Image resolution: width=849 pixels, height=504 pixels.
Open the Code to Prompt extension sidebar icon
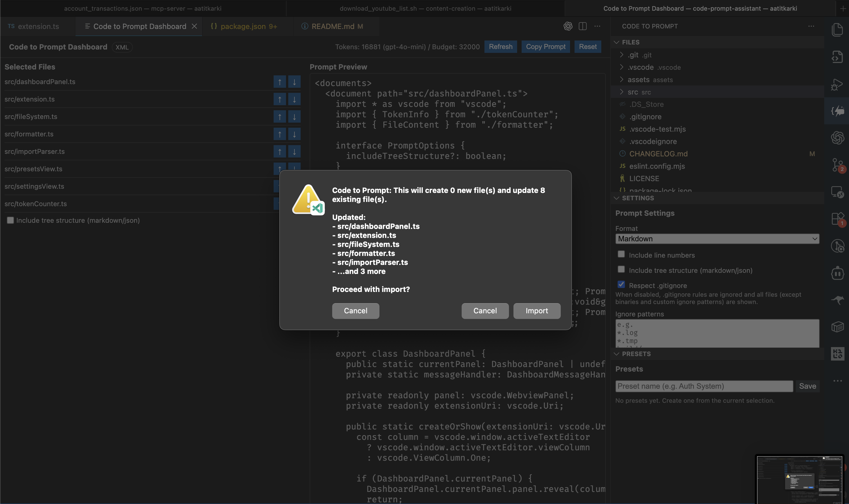tap(837, 111)
